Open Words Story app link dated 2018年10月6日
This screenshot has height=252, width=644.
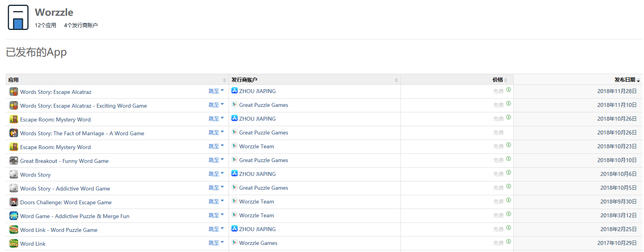36,175
